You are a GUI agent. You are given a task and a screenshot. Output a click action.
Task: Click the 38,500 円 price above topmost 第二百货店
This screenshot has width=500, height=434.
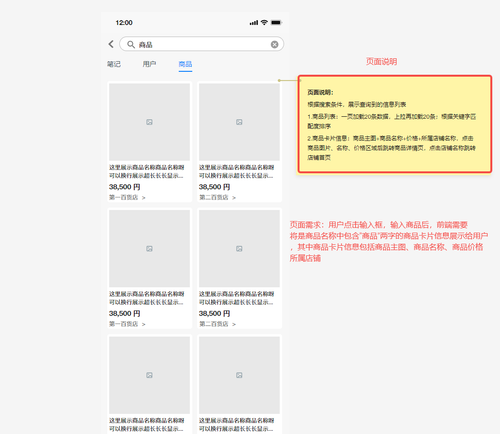pos(215,187)
